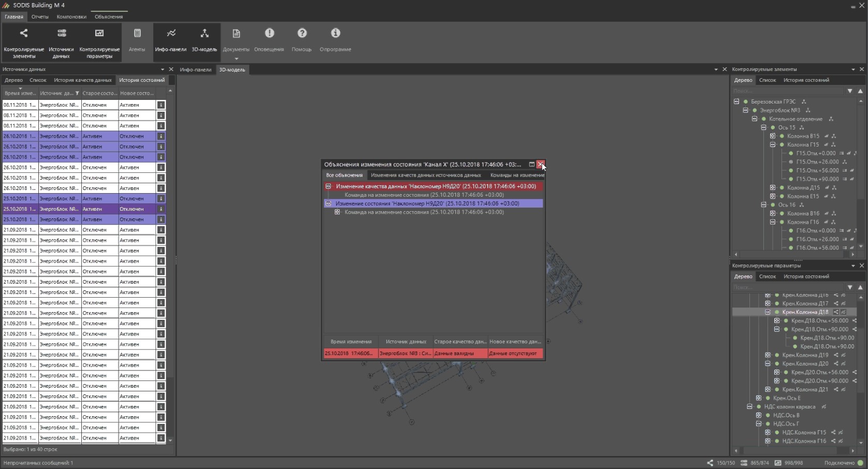Expand all nodes in Контролируемые элементы tree
Screen dimensions: 868x469
point(850,91)
